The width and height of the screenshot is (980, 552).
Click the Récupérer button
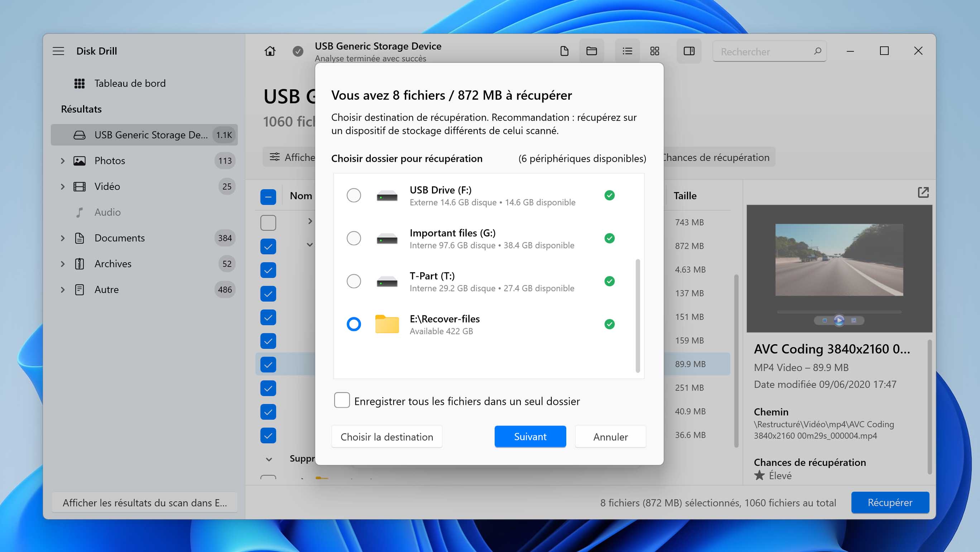point(890,502)
